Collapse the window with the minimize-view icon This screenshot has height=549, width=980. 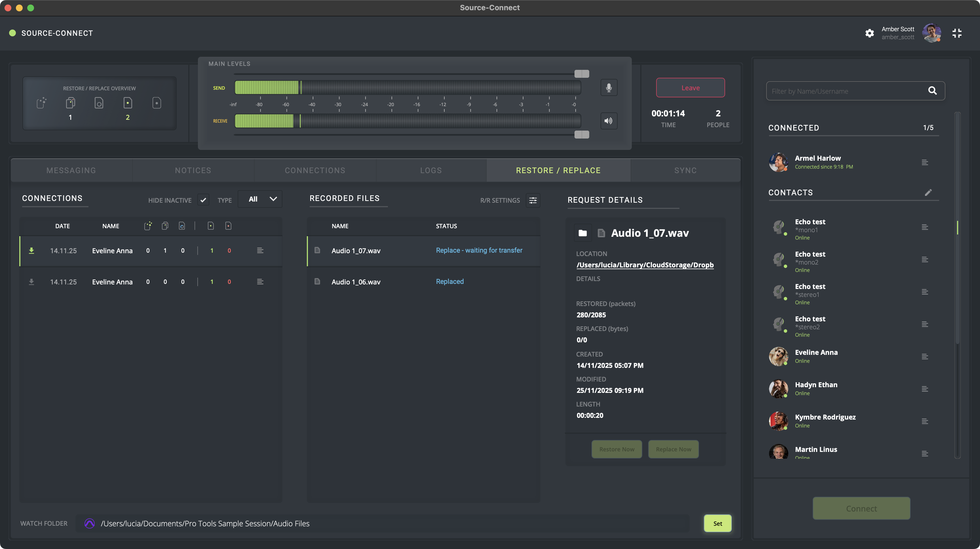click(957, 33)
